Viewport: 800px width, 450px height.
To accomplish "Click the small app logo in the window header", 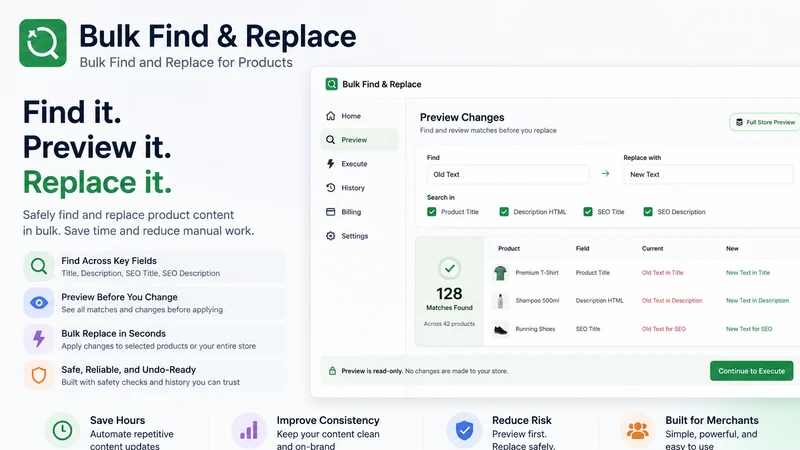I will tap(332, 84).
